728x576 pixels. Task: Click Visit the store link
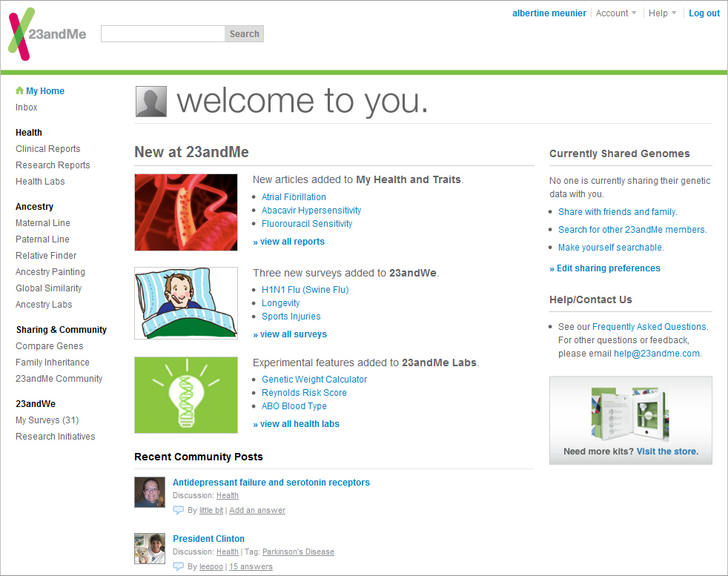668,451
